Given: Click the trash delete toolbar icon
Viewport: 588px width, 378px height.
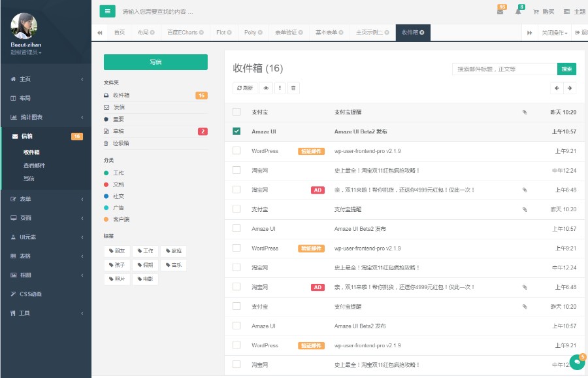Looking at the screenshot, I should (293, 88).
